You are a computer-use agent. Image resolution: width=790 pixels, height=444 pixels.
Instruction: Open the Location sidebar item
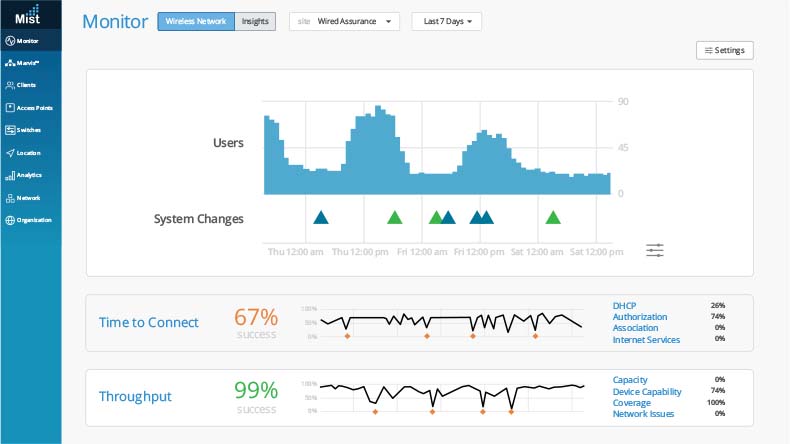[28, 153]
